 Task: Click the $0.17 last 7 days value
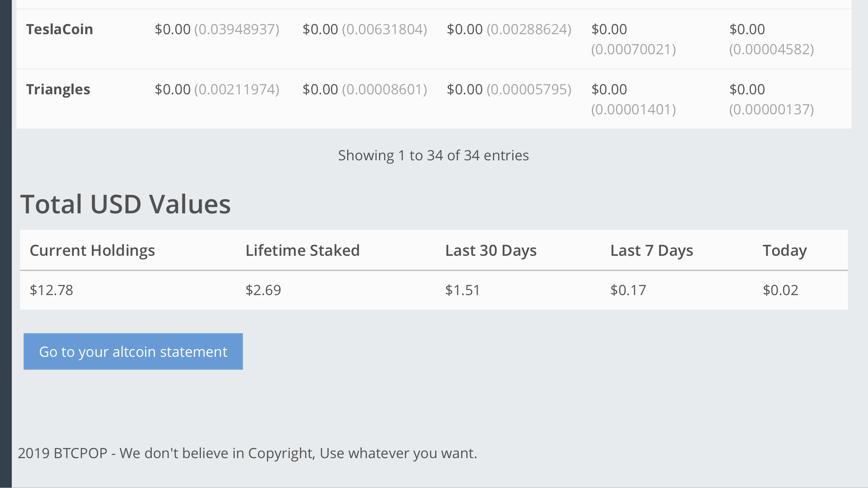tap(628, 290)
